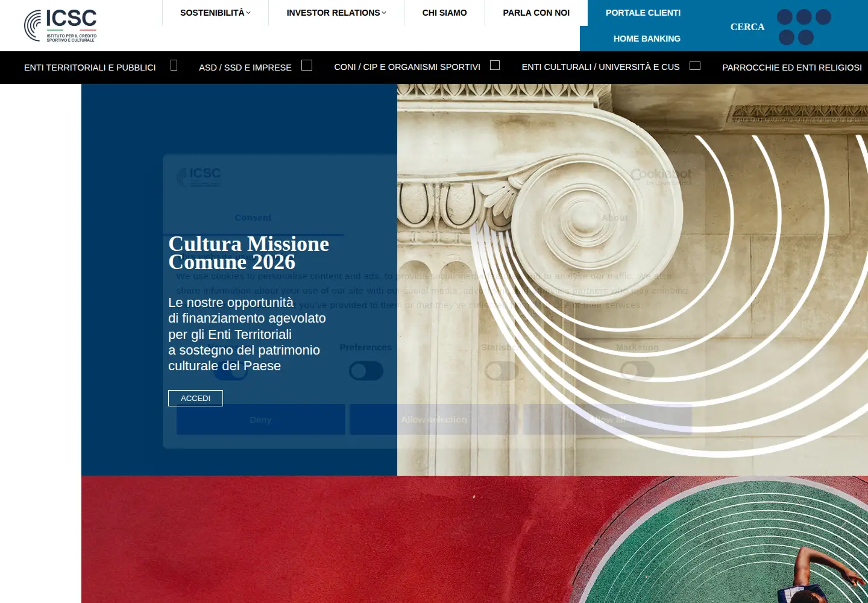Image resolution: width=868 pixels, height=603 pixels.
Task: Switch to the Consent tab
Action: click(x=253, y=218)
